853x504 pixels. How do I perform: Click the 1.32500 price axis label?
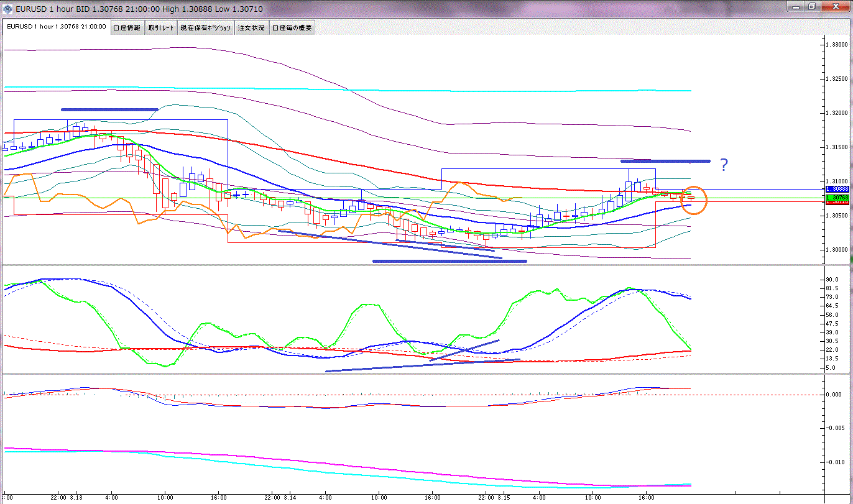[836, 79]
